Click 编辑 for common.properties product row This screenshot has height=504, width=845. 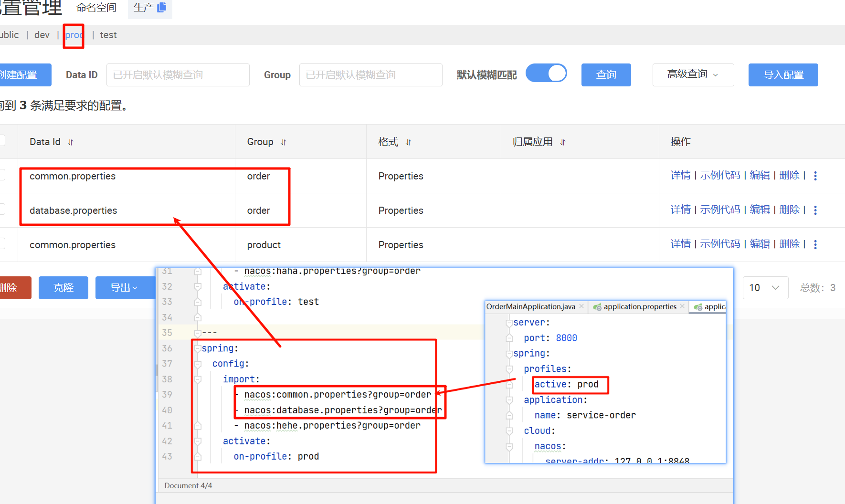point(760,244)
